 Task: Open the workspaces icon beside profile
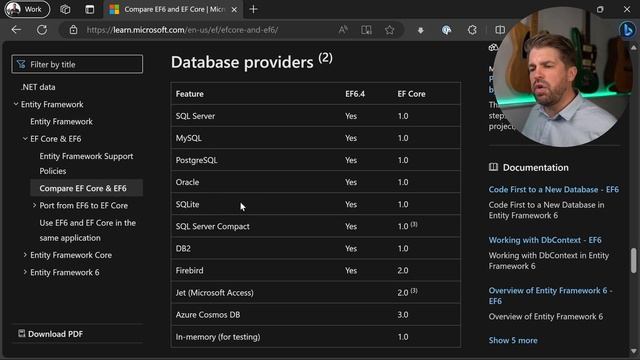tap(65, 9)
